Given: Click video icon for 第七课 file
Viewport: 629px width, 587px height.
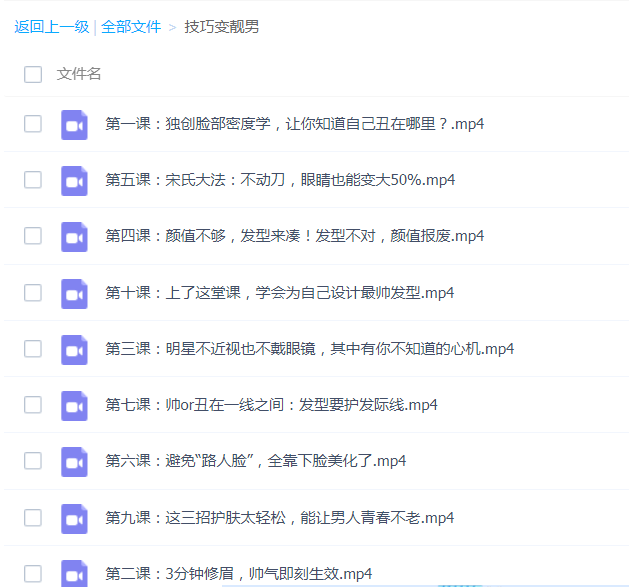Looking at the screenshot, I should [x=74, y=406].
